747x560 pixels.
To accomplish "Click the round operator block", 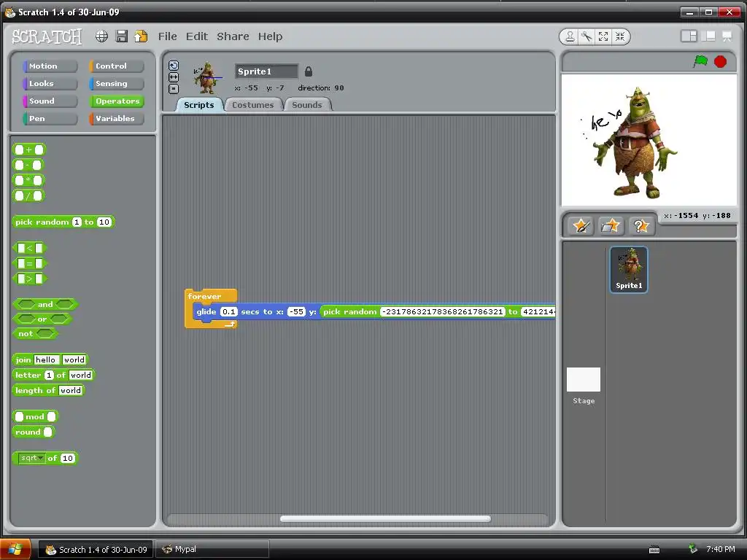I will point(34,432).
